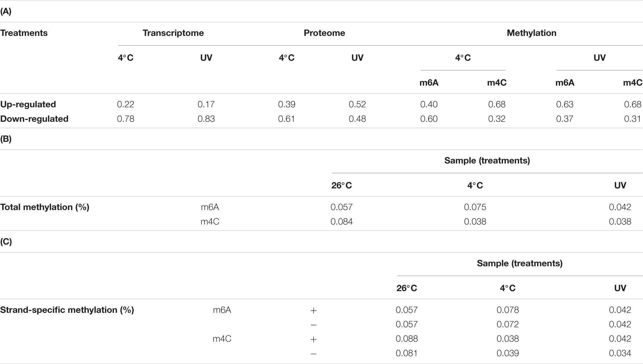The width and height of the screenshot is (643, 364).
Task: Click the 0.075 m6A value at 4°C
Action: click(475, 207)
